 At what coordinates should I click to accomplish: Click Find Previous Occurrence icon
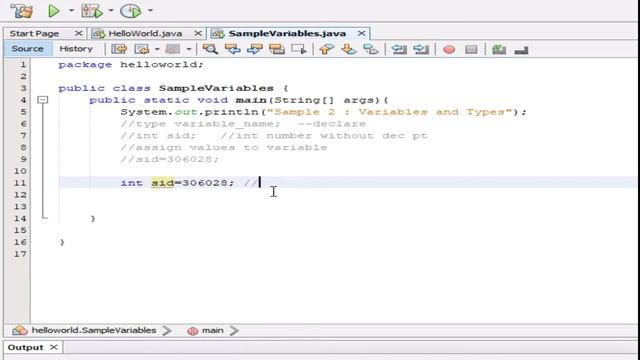[x=233, y=49]
